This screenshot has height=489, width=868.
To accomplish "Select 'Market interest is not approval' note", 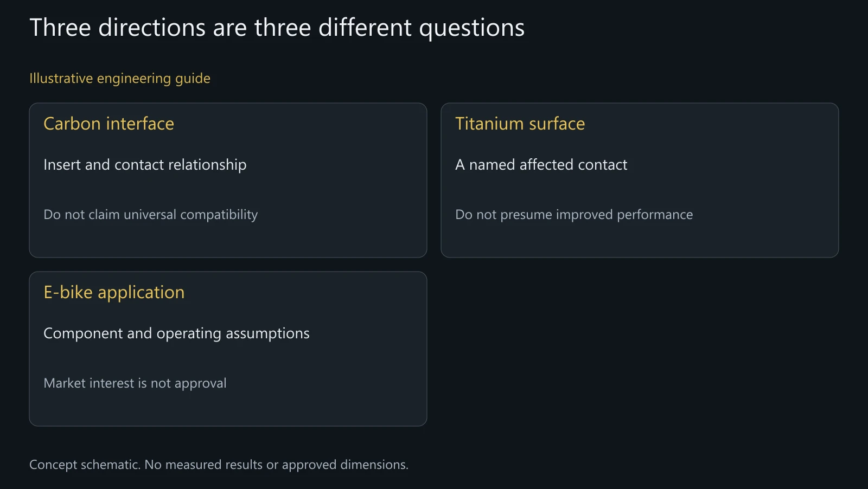I will [x=135, y=383].
